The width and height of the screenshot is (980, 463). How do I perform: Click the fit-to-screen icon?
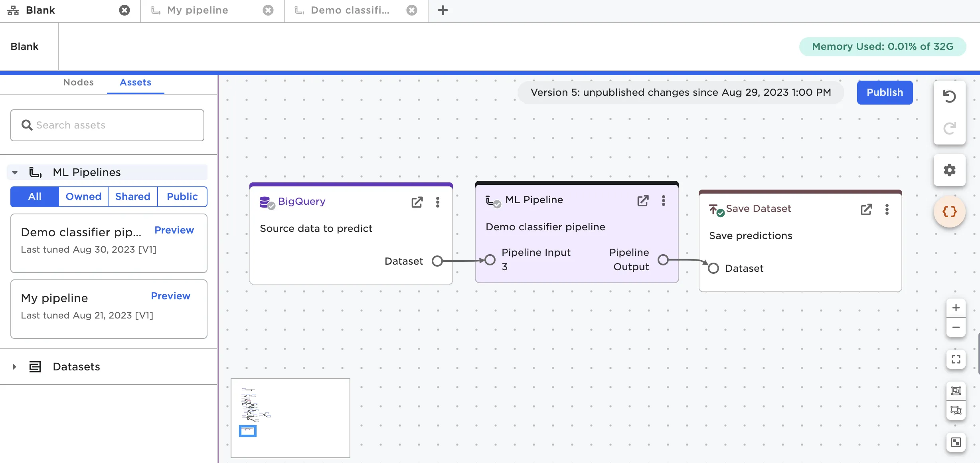click(956, 359)
